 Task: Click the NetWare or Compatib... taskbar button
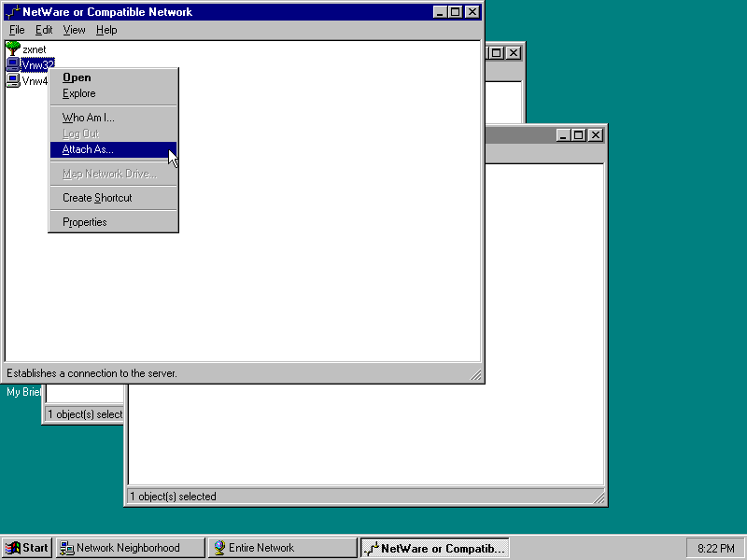[x=434, y=548]
